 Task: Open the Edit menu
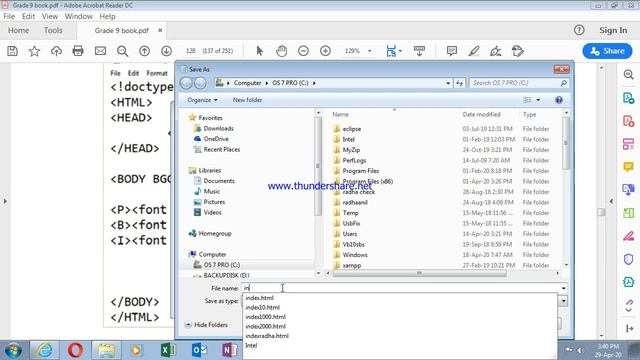click(x=28, y=16)
